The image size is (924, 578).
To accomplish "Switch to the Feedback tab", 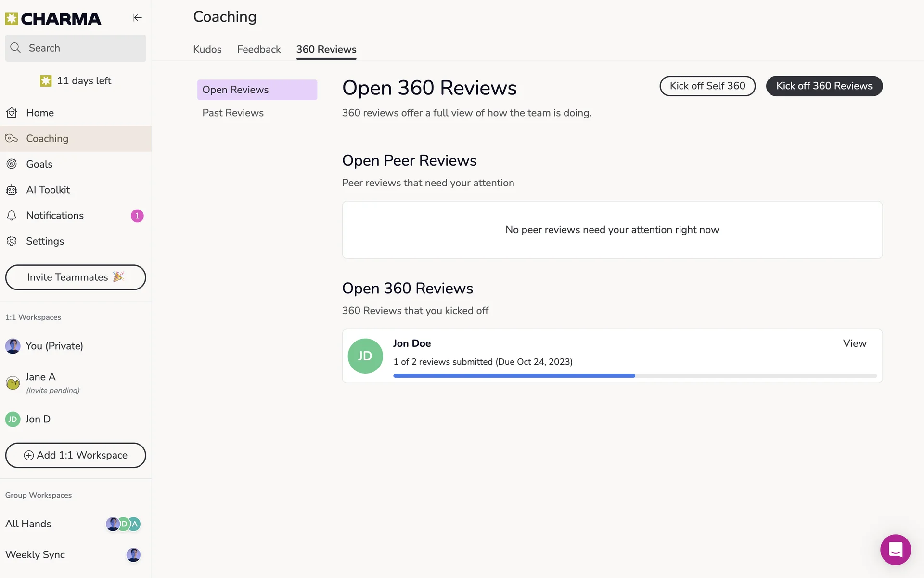I will (259, 49).
